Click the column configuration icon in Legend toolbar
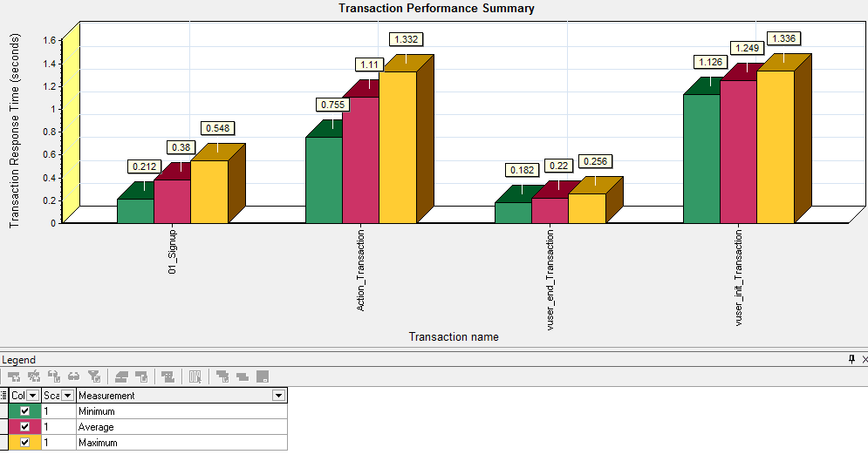Image resolution: width=868 pixels, height=468 pixels. 196,376
